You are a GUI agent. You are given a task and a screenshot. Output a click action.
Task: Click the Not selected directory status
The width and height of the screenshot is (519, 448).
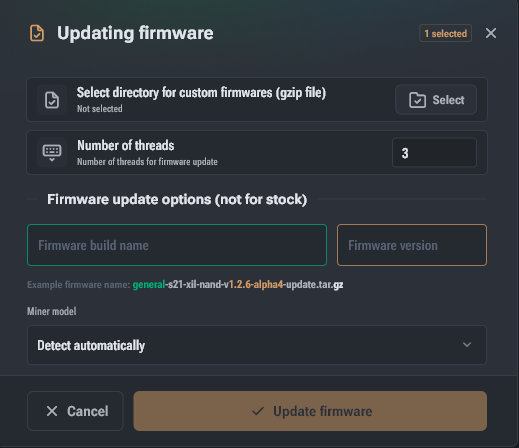point(100,109)
